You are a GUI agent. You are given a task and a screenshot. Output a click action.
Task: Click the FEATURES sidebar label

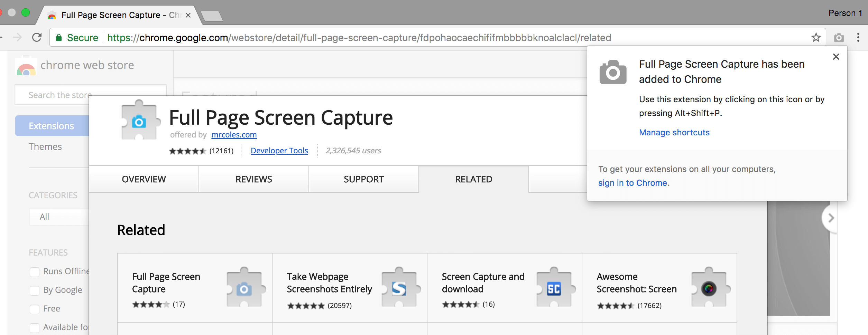[48, 252]
